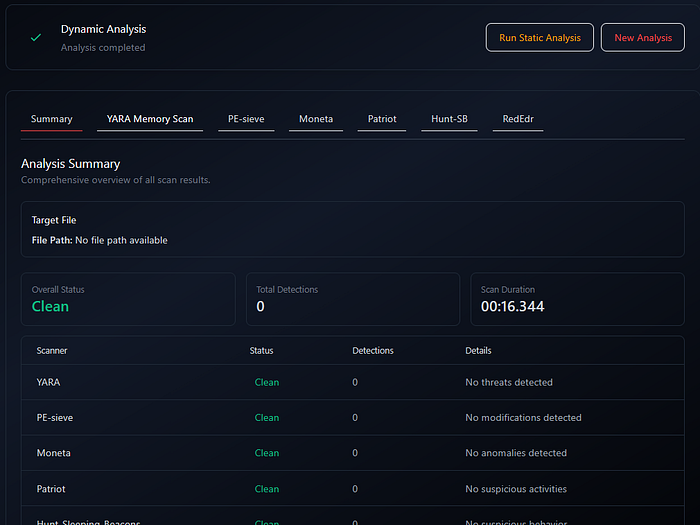Image resolution: width=700 pixels, height=525 pixels.
Task: Click the Total Detections value 0
Action: [x=260, y=307]
